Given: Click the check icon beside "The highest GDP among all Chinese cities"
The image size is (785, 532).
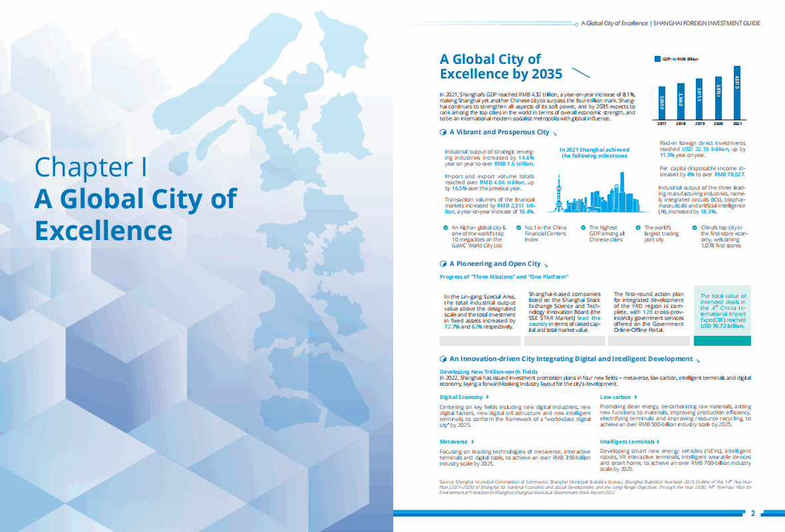Looking at the screenshot, I should click(x=583, y=227).
